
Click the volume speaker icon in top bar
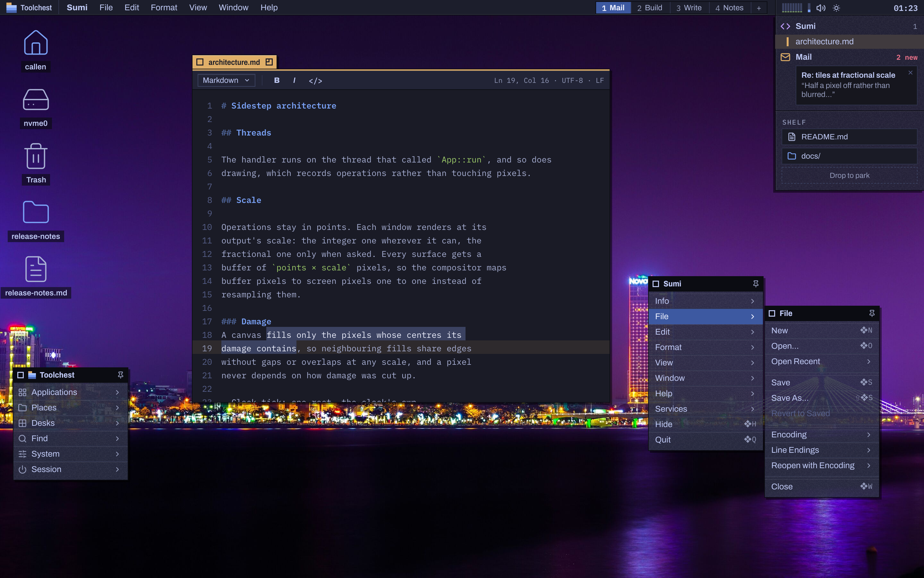[x=820, y=8]
